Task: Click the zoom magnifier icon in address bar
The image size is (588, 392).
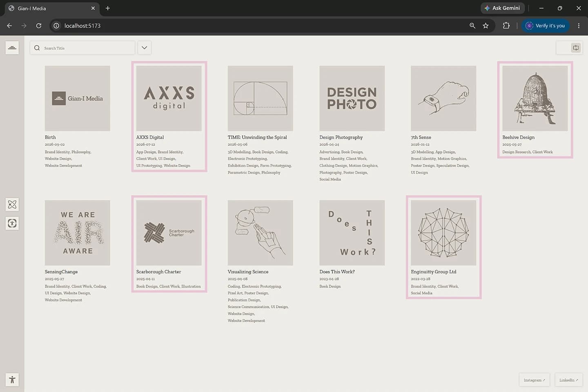Action: pos(472,25)
